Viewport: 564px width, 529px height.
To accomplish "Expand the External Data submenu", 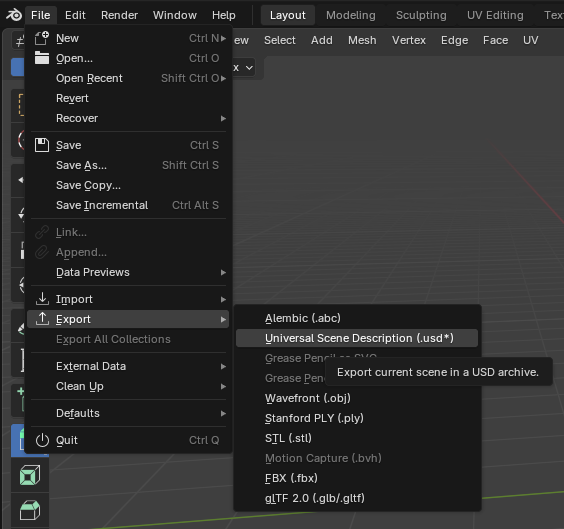I will [x=223, y=366].
